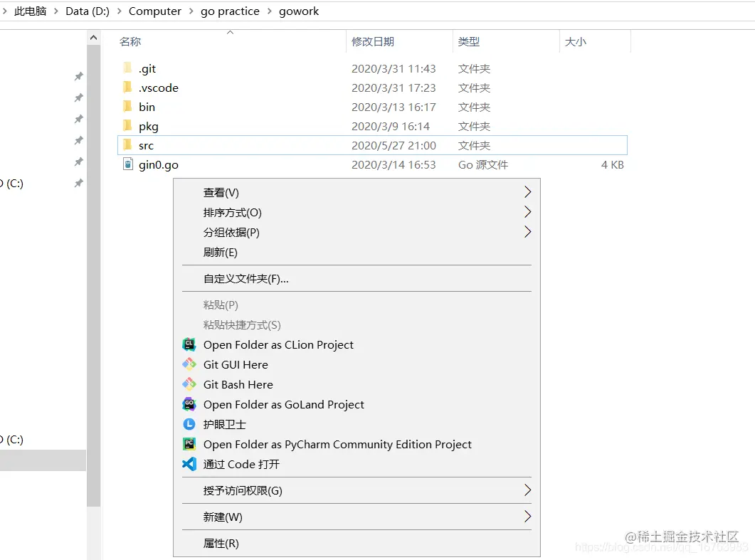755x560 pixels.
Task: Navigate to Data (D:) in breadcrumb
Action: point(87,11)
